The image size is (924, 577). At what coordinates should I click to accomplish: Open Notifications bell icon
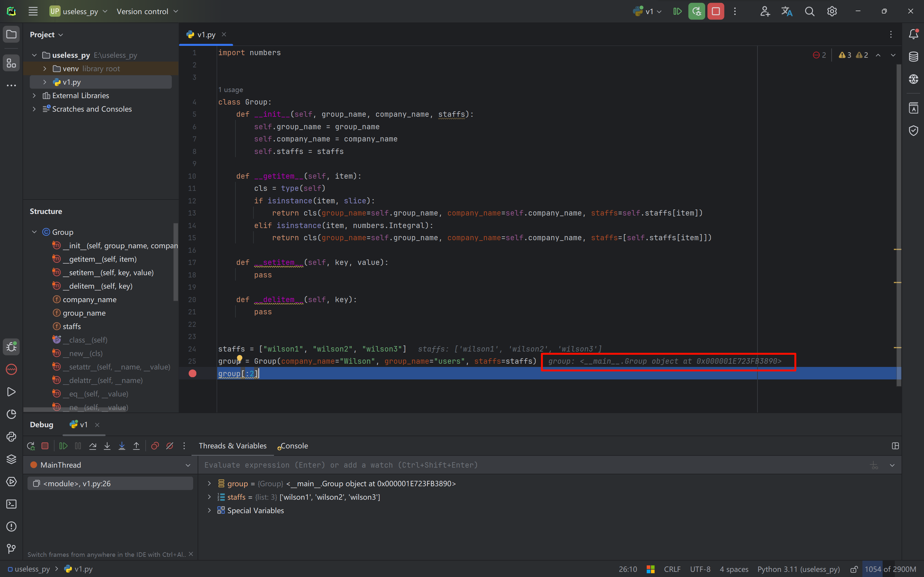click(913, 34)
